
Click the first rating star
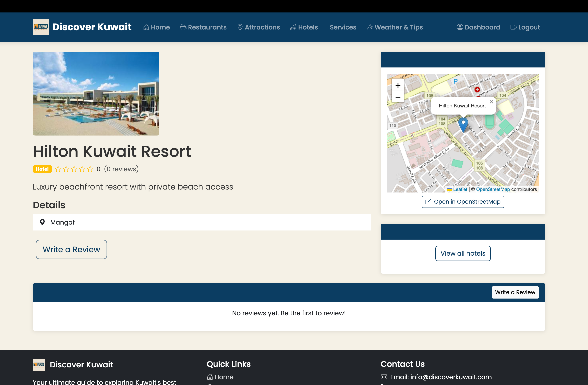(x=58, y=169)
